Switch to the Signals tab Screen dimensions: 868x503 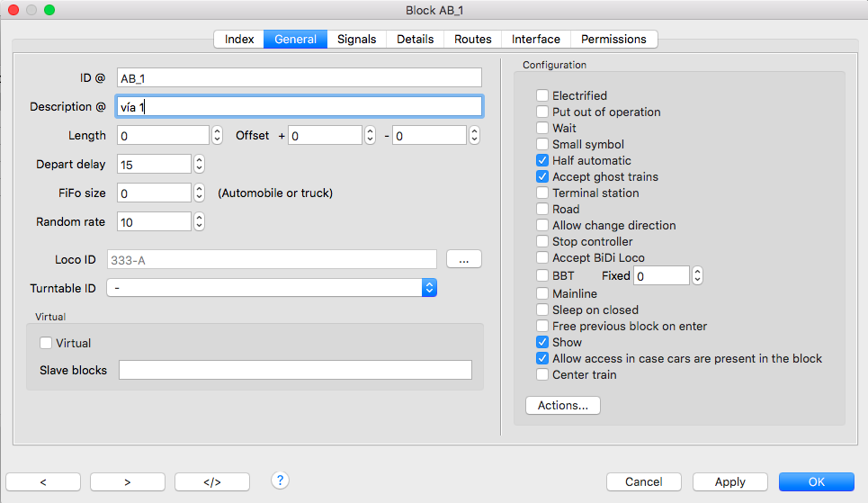pos(356,40)
